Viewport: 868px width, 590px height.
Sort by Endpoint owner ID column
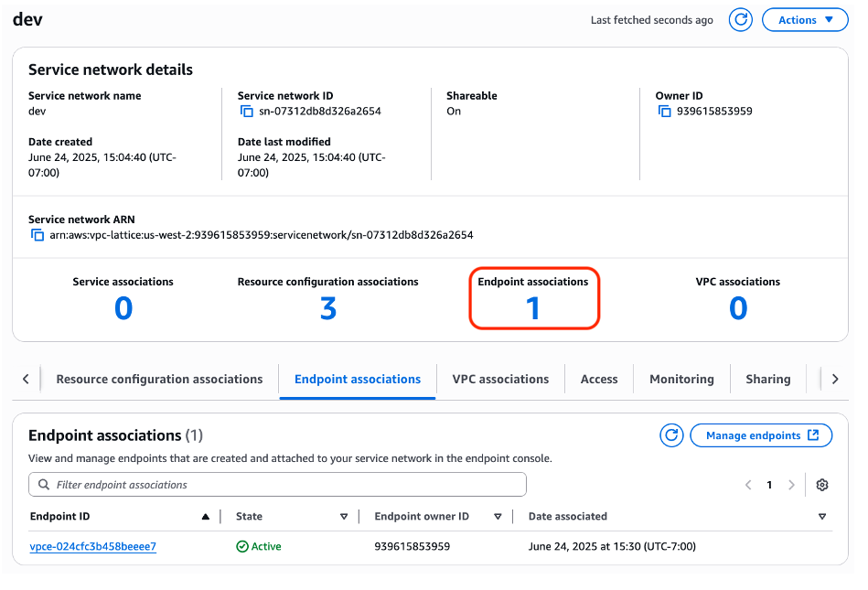tap(498, 517)
